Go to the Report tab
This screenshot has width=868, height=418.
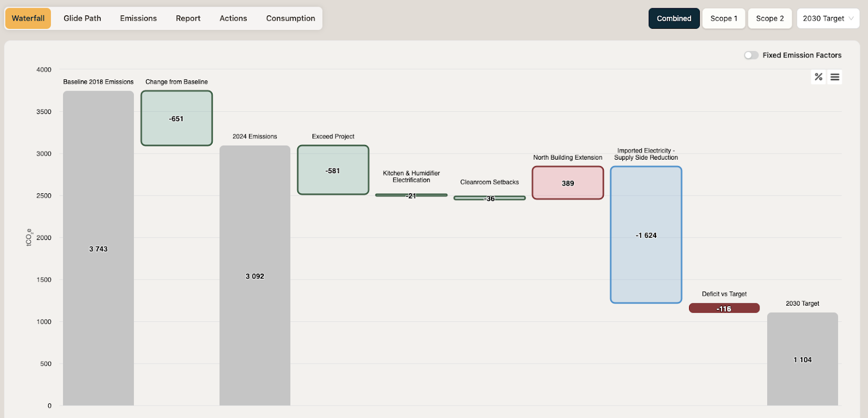[188, 18]
